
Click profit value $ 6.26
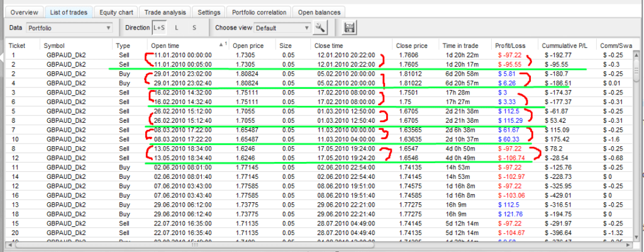point(508,83)
